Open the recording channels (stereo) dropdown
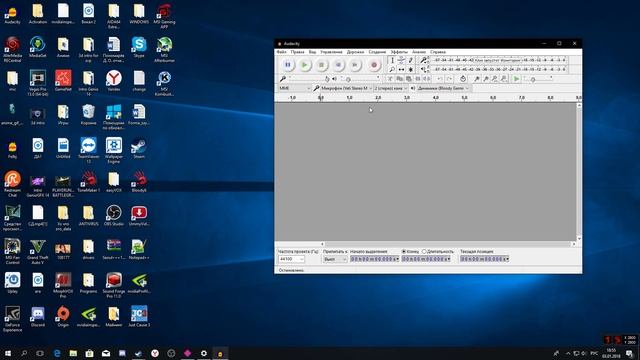Viewport: 640px width, 360px height. (x=391, y=88)
